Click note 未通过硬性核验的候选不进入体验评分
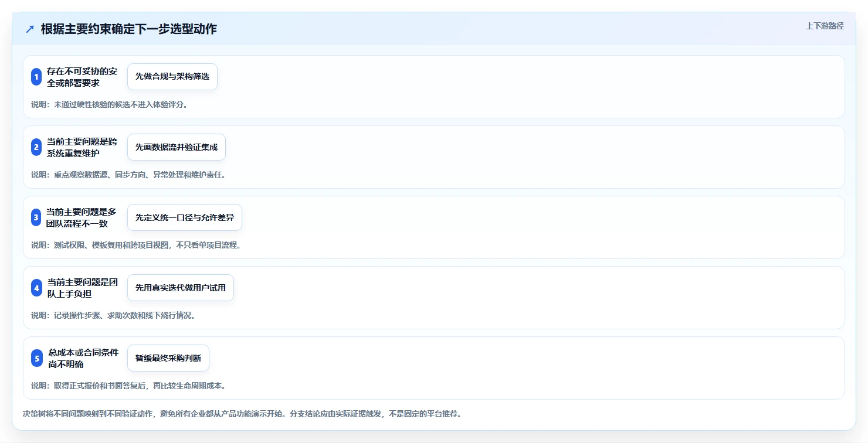Image resolution: width=868 pixels, height=443 pixels. [109, 104]
